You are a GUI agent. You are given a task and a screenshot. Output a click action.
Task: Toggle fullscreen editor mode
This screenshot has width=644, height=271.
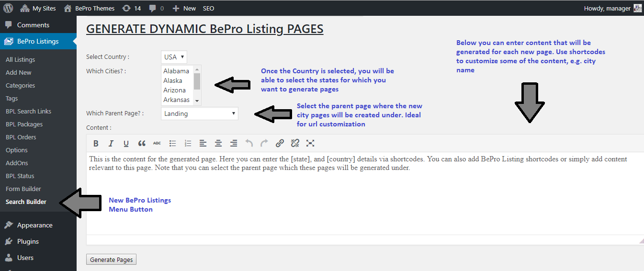pos(310,143)
